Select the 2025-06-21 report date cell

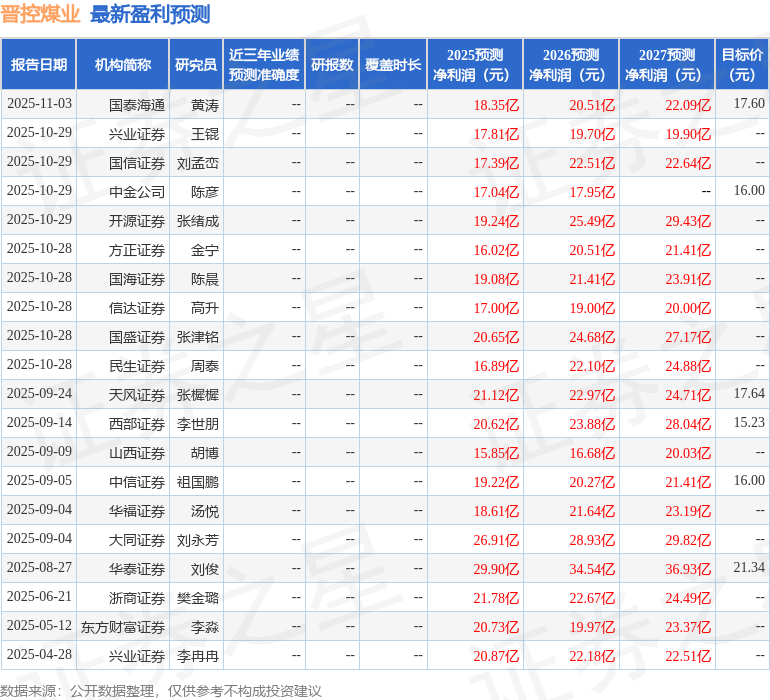point(39,597)
